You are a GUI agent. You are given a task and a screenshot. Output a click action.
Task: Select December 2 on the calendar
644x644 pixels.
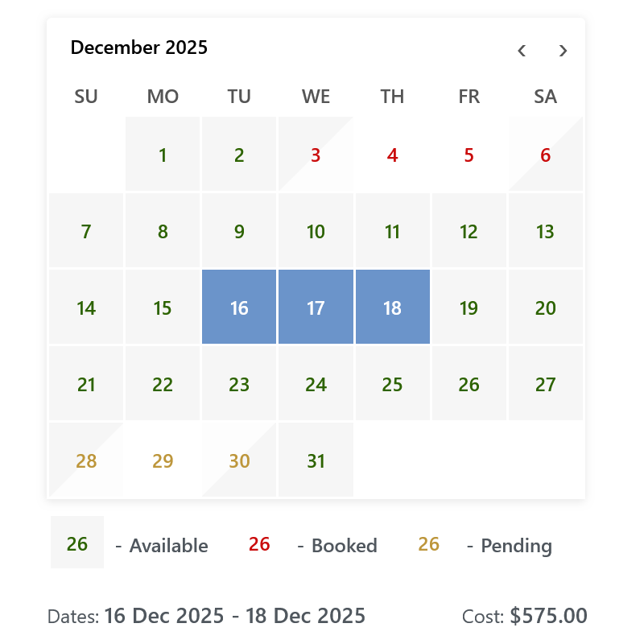coord(239,154)
